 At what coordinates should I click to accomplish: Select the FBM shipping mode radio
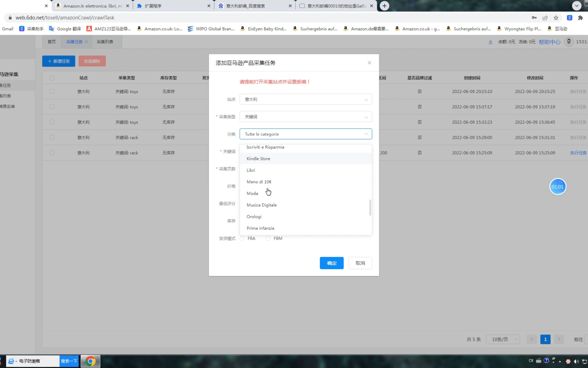(268, 239)
